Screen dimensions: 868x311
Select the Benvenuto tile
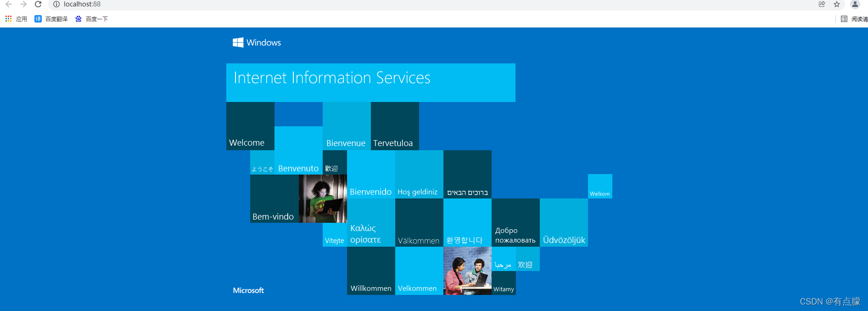coord(298,150)
